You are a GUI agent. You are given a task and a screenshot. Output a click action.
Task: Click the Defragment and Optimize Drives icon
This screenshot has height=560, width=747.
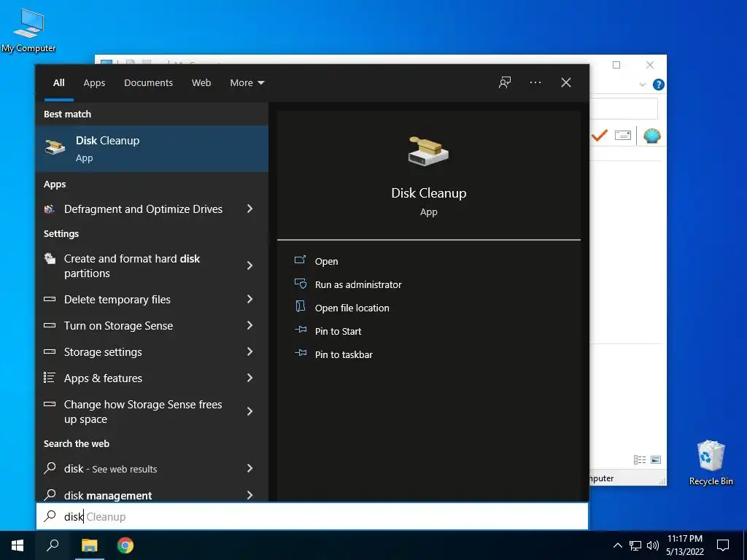(x=50, y=209)
